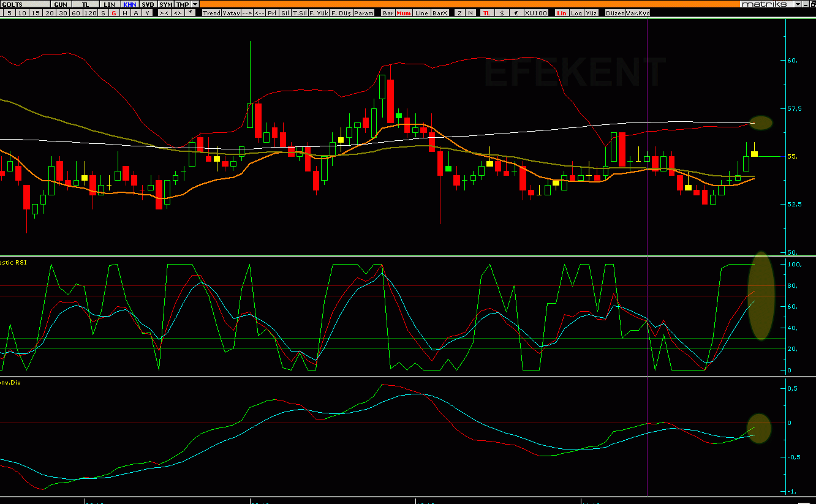This screenshot has width=816, height=504.
Task: Open the Param settings button
Action: 364,13
